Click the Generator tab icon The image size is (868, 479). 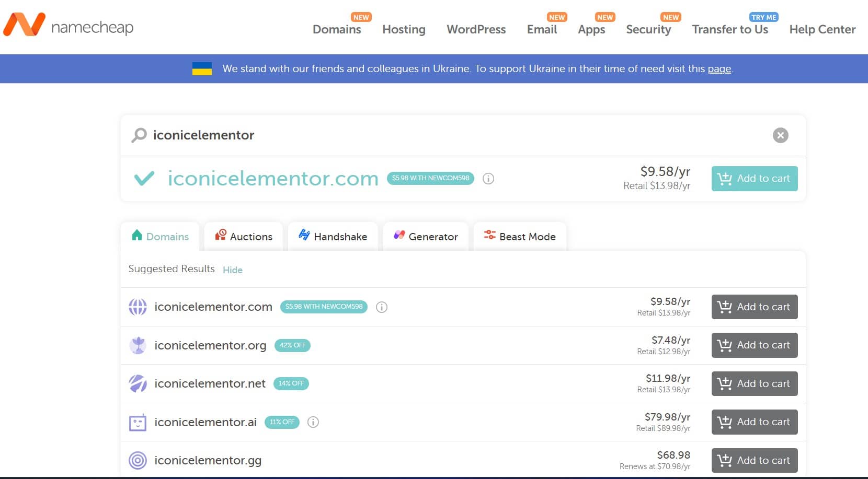[x=399, y=235]
